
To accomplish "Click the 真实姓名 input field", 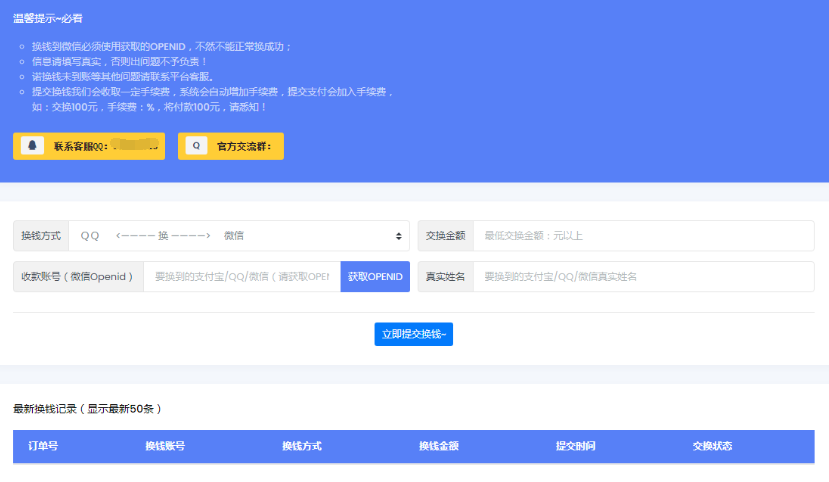I will (643, 276).
